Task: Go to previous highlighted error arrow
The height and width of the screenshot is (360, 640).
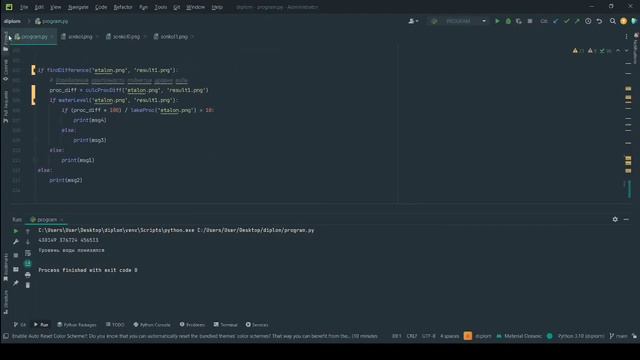Action: [618, 51]
